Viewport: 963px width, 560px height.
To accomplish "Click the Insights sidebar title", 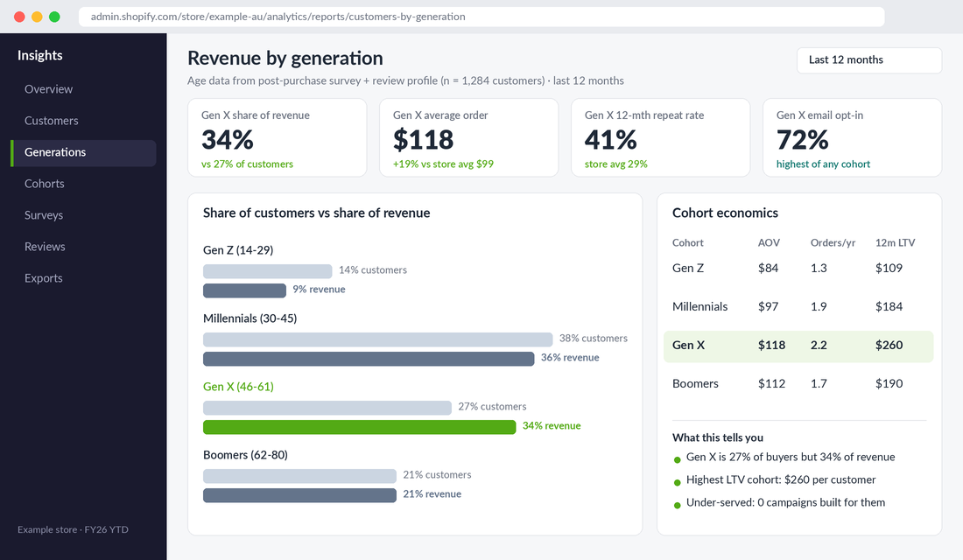I will coord(40,55).
